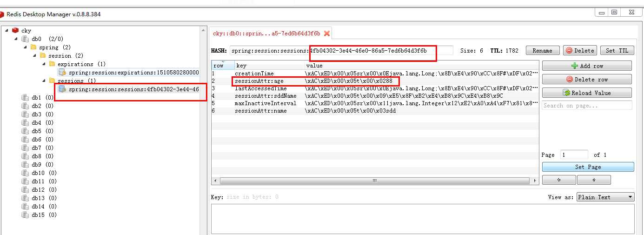This screenshot has width=644, height=235.
Task: Click the key icon for the spring:session:sessions entry
Action: [62, 89]
